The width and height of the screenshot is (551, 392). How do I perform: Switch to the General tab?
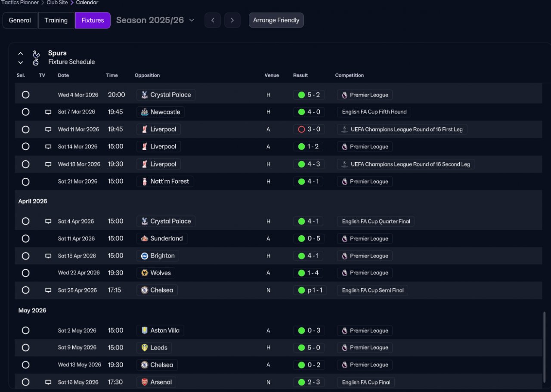tap(20, 20)
